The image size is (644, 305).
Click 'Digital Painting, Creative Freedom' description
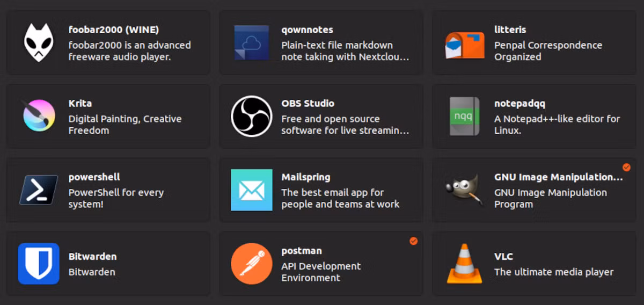pyautogui.click(x=125, y=125)
